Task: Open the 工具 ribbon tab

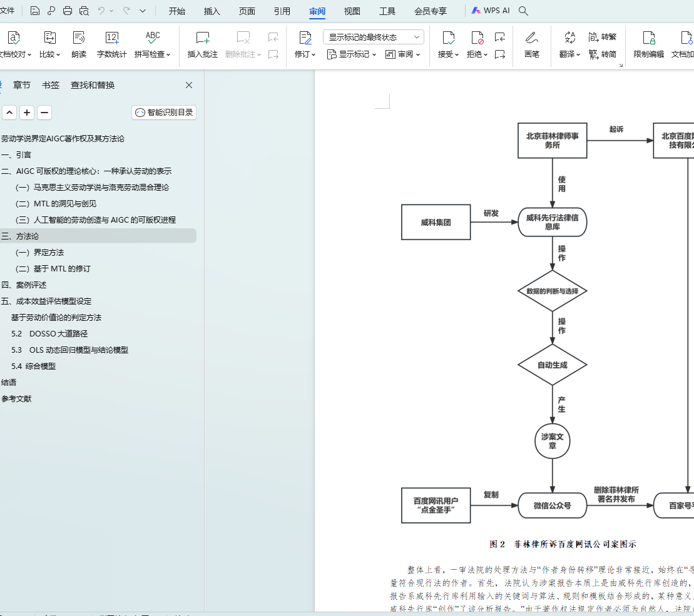Action: tap(387, 11)
